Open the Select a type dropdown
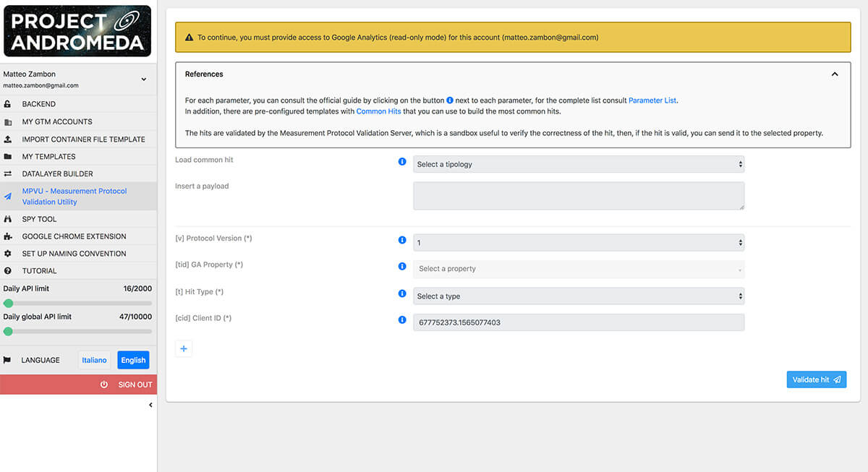Screen dimensions: 868x472 pyautogui.click(x=579, y=296)
